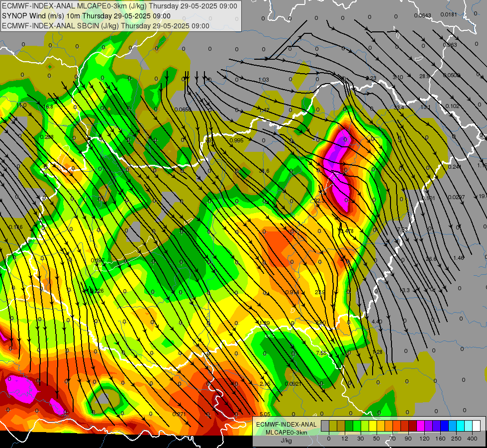Image resolution: width=487 pixels, height=448 pixels.
Task: Click the legend tick label 30
Action: click(360, 439)
